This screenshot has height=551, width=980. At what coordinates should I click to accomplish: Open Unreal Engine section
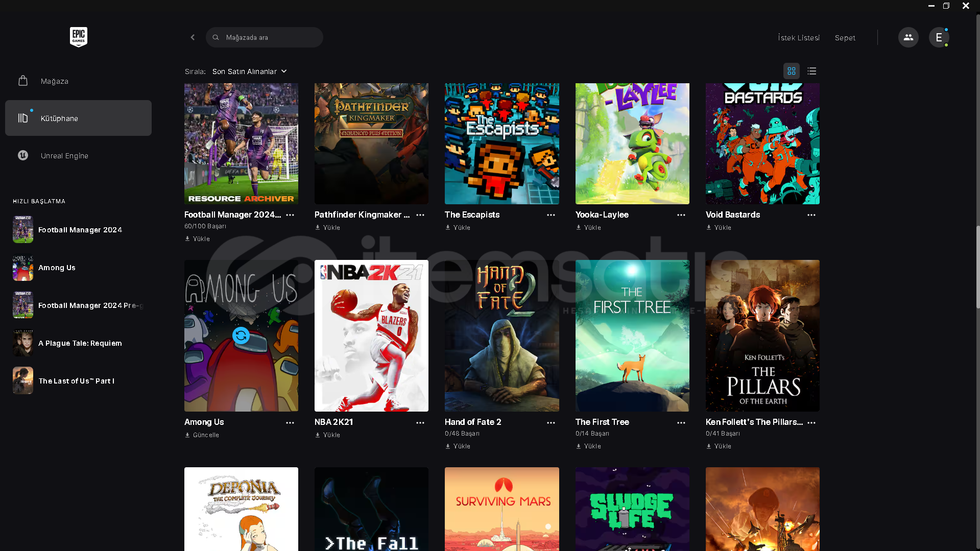[78, 155]
